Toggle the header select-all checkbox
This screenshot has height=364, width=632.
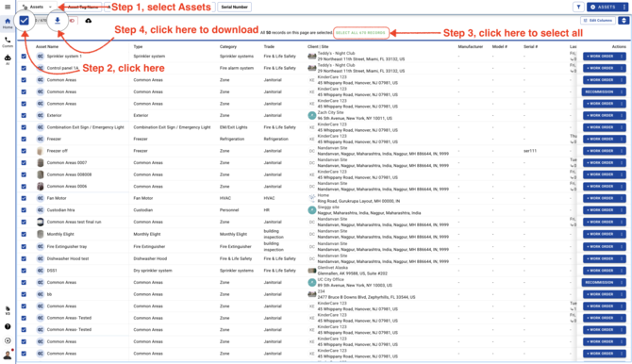tap(25, 20)
